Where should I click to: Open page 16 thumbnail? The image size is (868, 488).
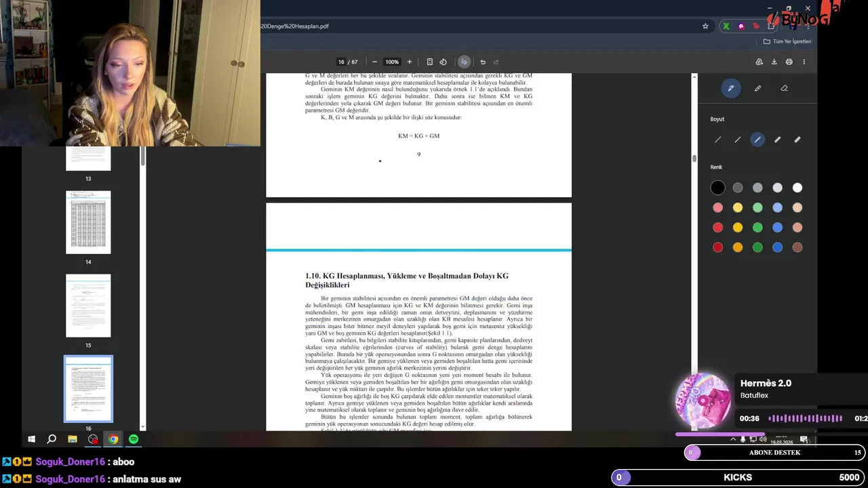(x=88, y=388)
